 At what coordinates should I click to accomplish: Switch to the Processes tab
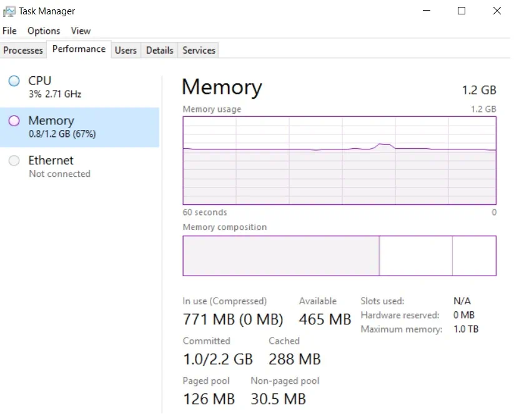23,50
